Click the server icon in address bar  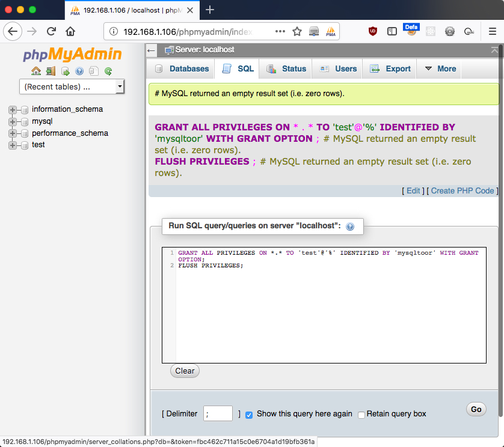(314, 31)
